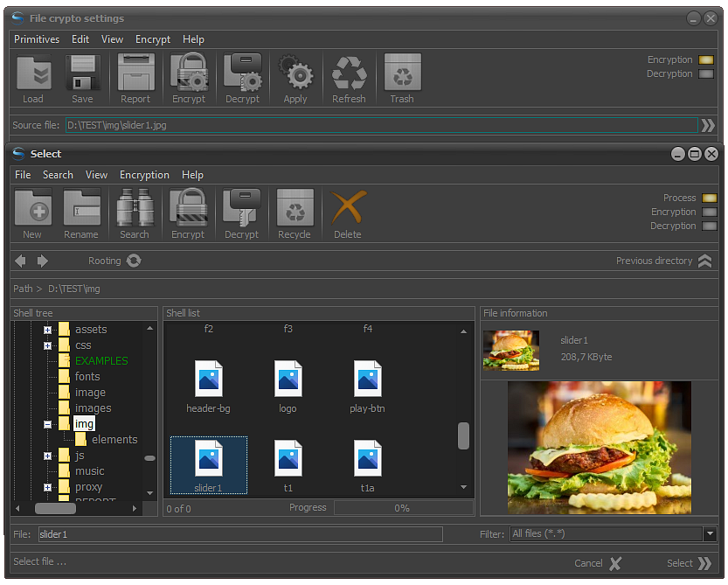Open the Filter All files dropdown
Image resolution: width=728 pixels, height=585 pixels.
tap(710, 534)
